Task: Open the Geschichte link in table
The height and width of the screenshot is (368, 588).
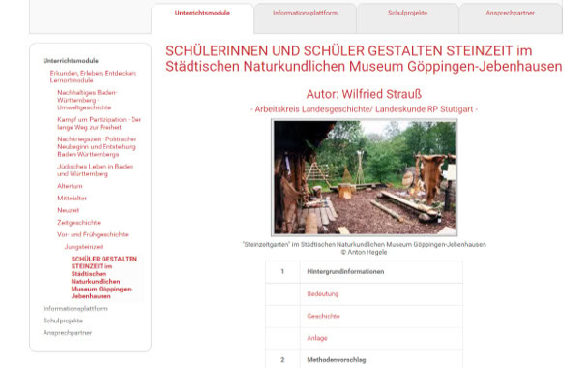Action: [x=323, y=316]
